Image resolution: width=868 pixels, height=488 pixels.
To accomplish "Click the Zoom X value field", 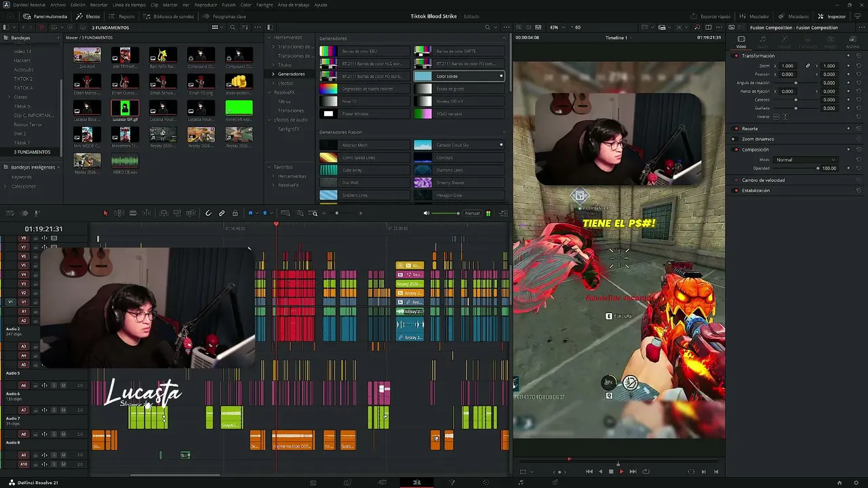I will [x=787, y=66].
